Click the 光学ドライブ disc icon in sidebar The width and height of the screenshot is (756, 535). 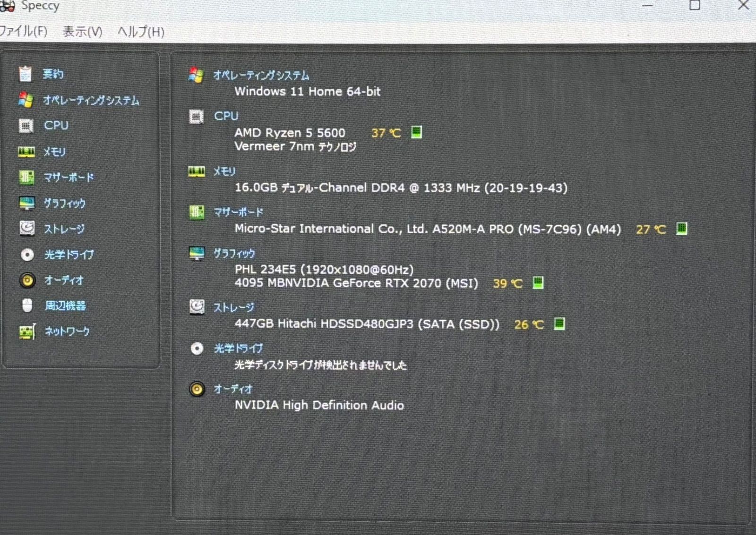coord(27,255)
